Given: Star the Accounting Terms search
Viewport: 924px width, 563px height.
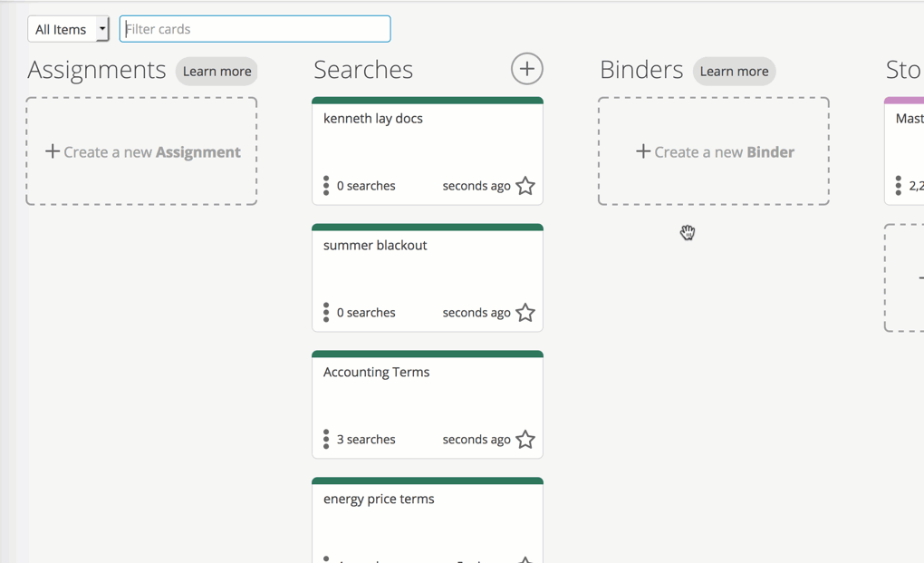Looking at the screenshot, I should 525,439.
